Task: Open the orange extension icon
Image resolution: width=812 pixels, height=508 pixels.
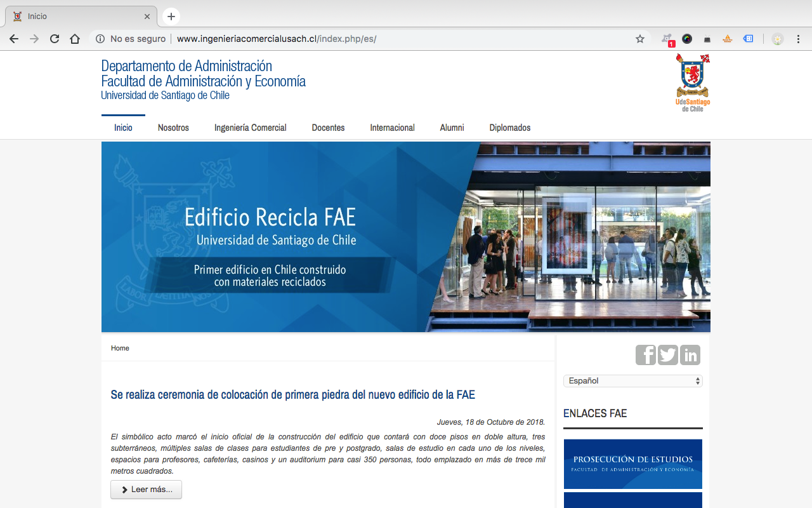Action: pos(728,39)
